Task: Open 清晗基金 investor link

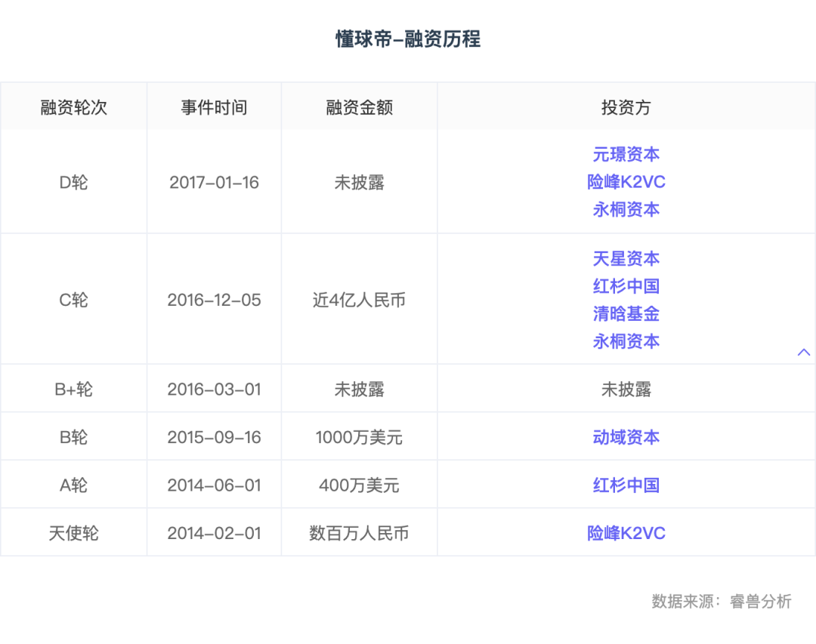Action: pyautogui.click(x=626, y=313)
